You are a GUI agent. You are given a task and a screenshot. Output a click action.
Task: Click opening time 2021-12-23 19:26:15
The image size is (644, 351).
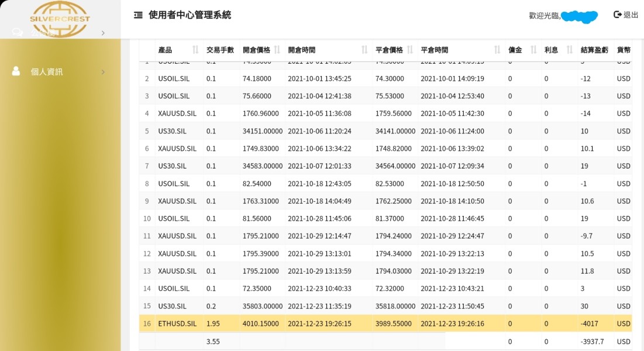pos(319,324)
